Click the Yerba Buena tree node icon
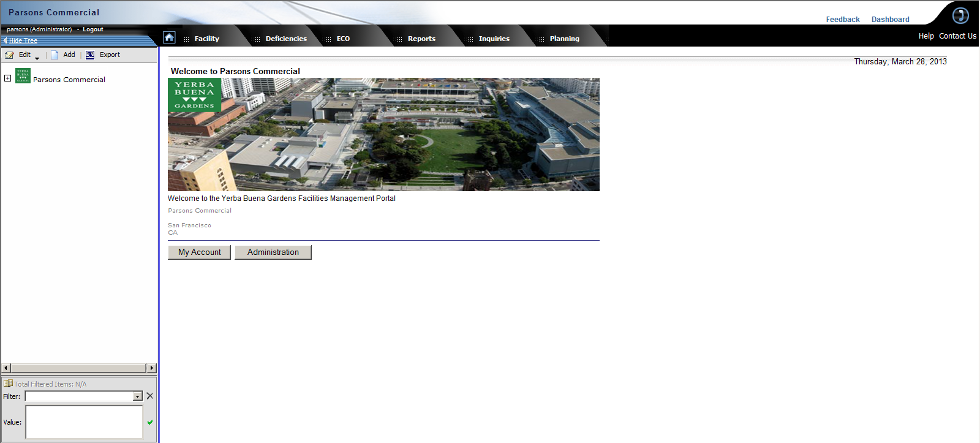 [x=23, y=75]
